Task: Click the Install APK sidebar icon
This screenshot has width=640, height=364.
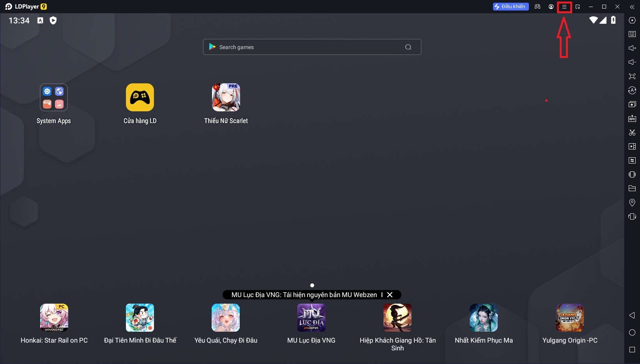Action: [x=632, y=118]
